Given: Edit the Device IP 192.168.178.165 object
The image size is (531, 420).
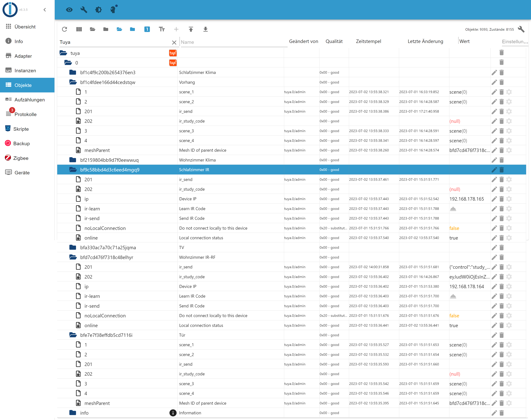Looking at the screenshot, I should click(494, 199).
